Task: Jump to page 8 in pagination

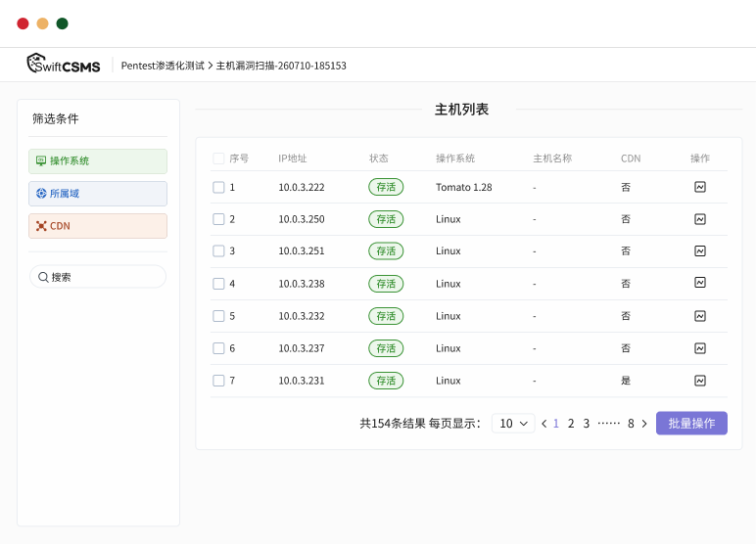Action: coord(631,424)
